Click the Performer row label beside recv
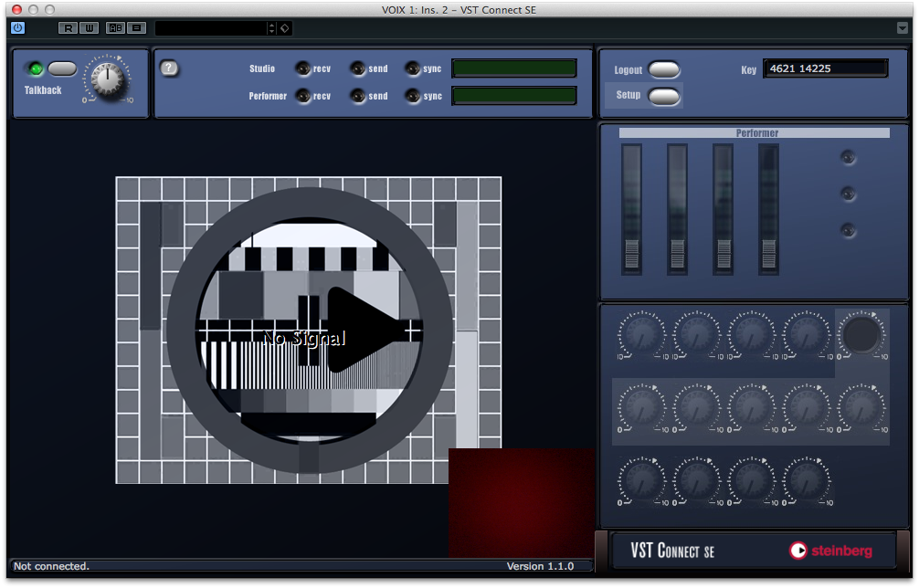This screenshot has height=588, width=919. [268, 96]
